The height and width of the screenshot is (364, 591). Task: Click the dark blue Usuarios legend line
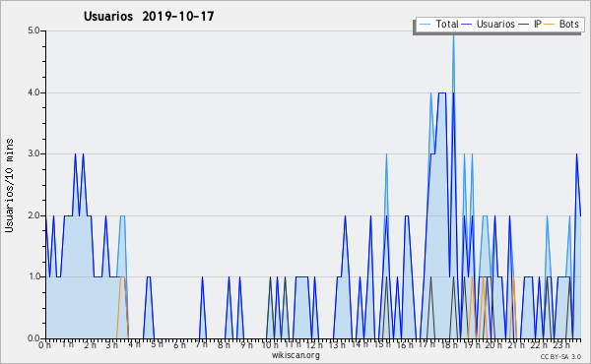tap(467, 25)
